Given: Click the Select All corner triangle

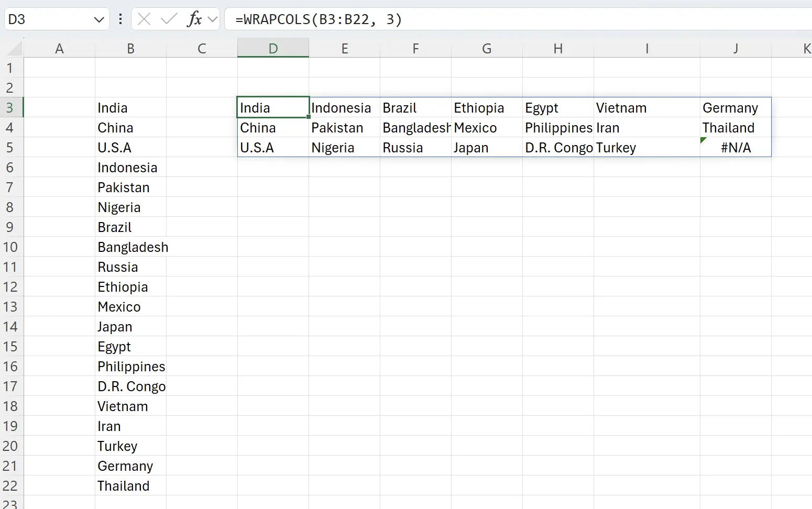Looking at the screenshot, I should click(14, 49).
